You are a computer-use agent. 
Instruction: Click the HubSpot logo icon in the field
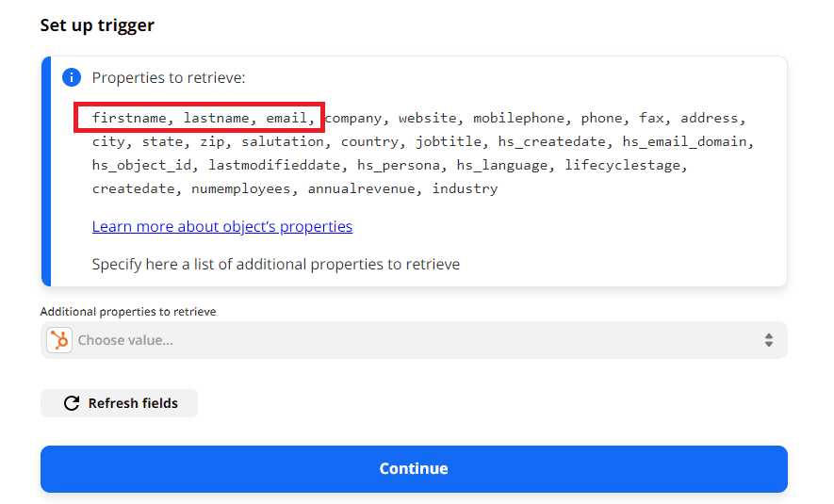59,340
